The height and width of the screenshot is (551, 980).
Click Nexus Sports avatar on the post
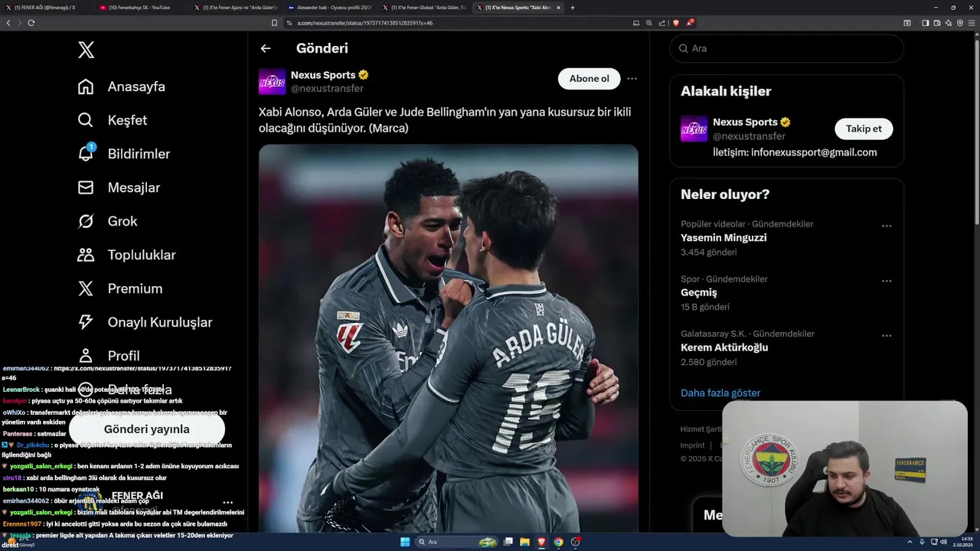(x=272, y=81)
